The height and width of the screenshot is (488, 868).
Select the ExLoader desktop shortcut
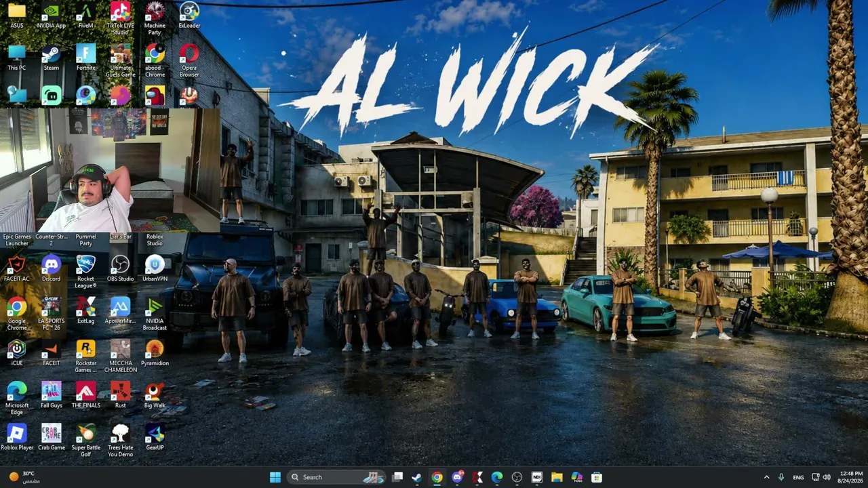[x=189, y=16]
